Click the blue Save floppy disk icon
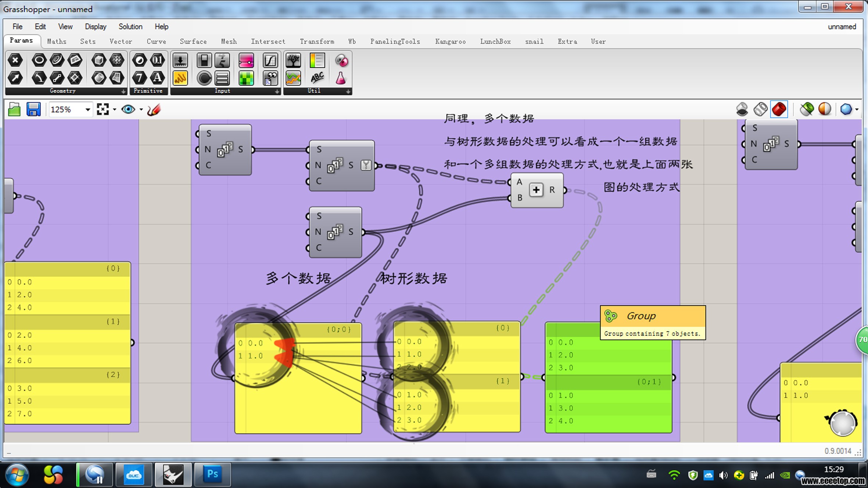Viewport: 868px width, 488px height. 33,109
